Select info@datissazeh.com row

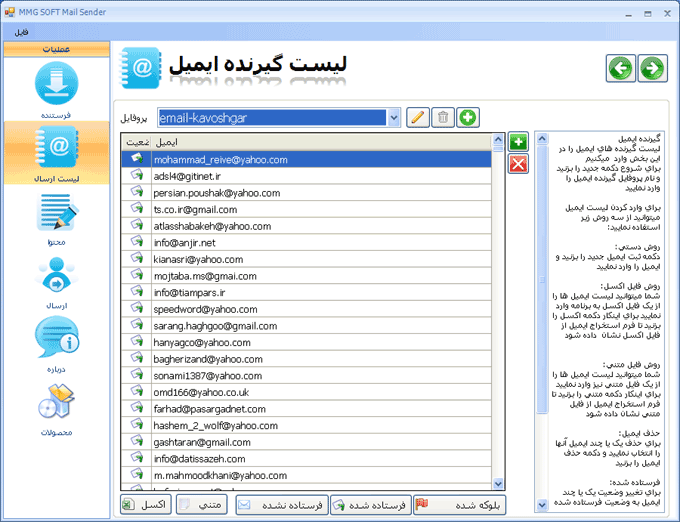coord(306,459)
